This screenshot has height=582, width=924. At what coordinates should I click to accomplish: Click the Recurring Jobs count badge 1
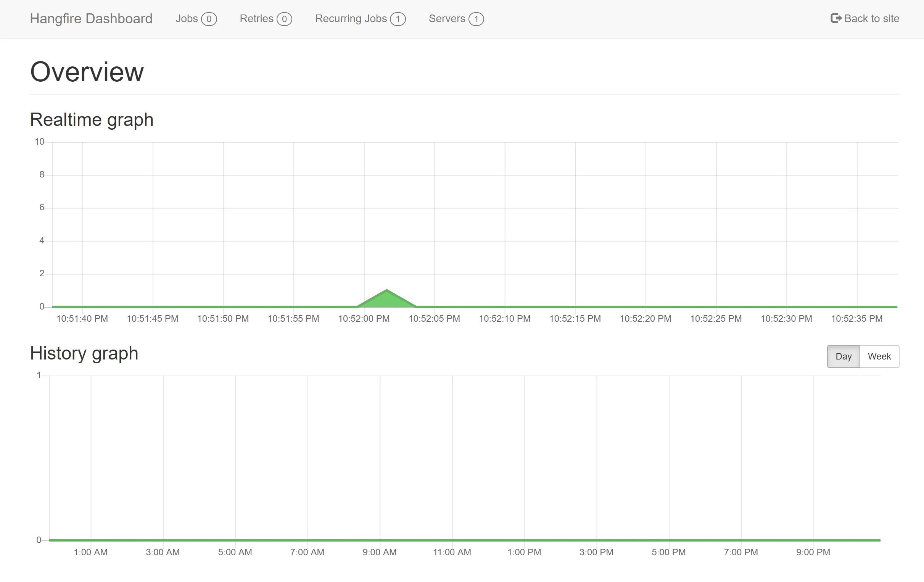click(x=398, y=19)
